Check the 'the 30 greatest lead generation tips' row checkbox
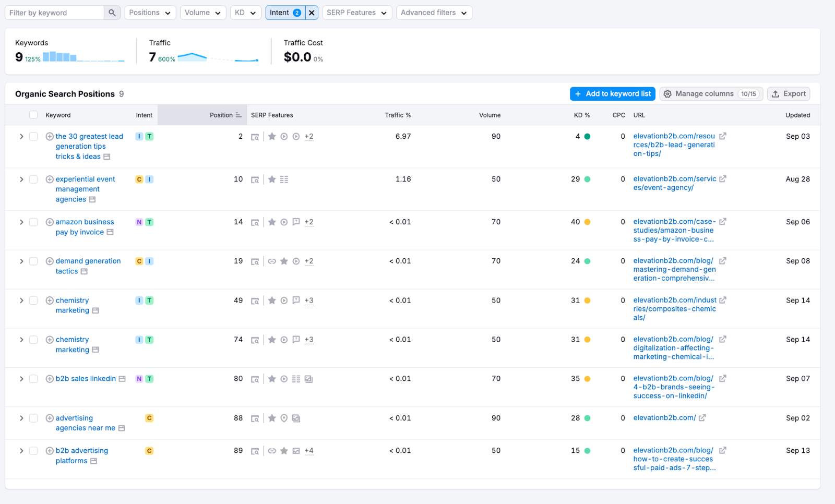This screenshot has height=504, width=835. coord(33,136)
